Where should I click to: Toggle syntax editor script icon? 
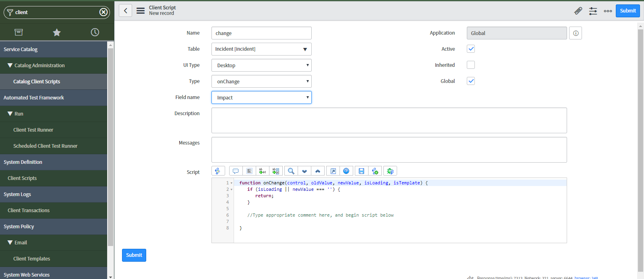click(218, 171)
